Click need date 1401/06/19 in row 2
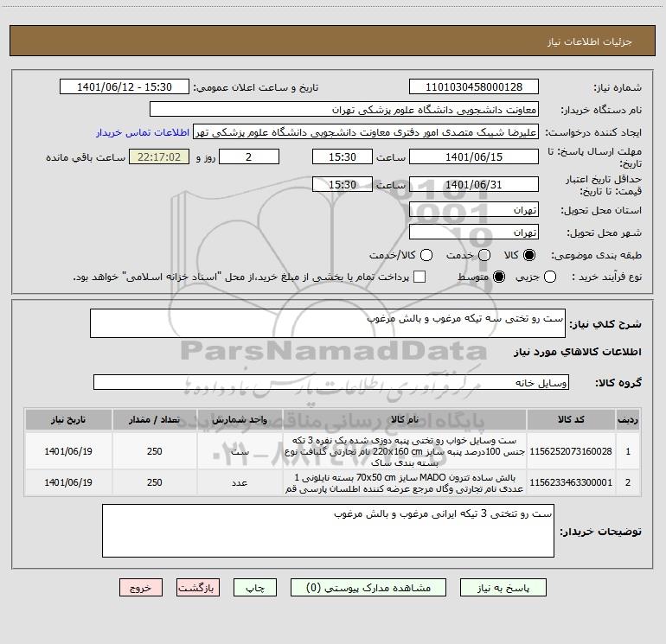This screenshot has height=644, width=666. pyautogui.click(x=68, y=482)
